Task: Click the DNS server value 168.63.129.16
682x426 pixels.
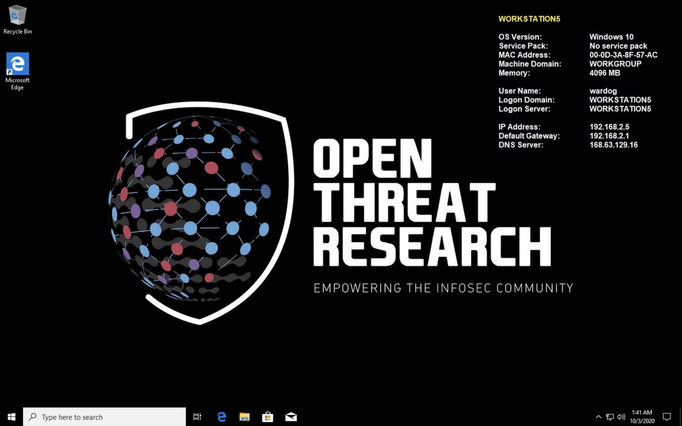Action: point(613,145)
